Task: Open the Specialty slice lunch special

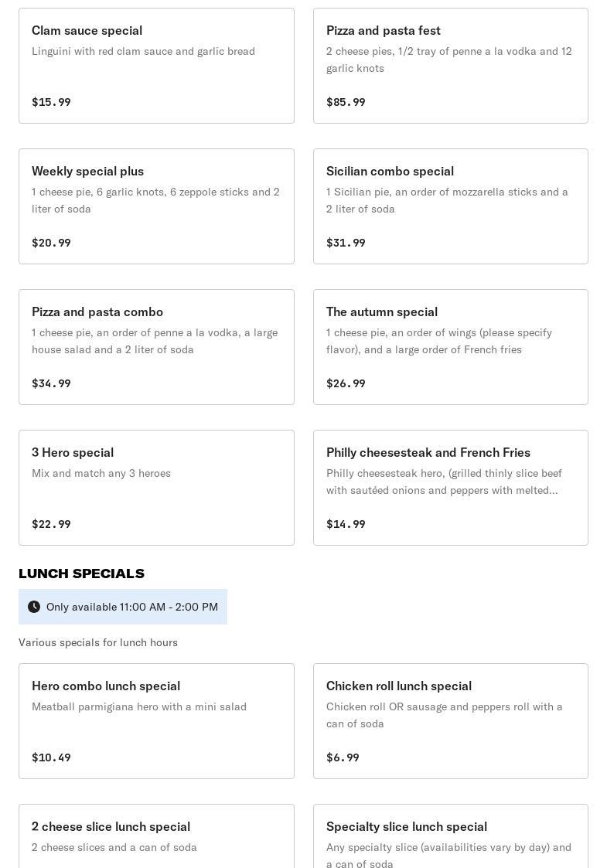Action: coord(450,836)
